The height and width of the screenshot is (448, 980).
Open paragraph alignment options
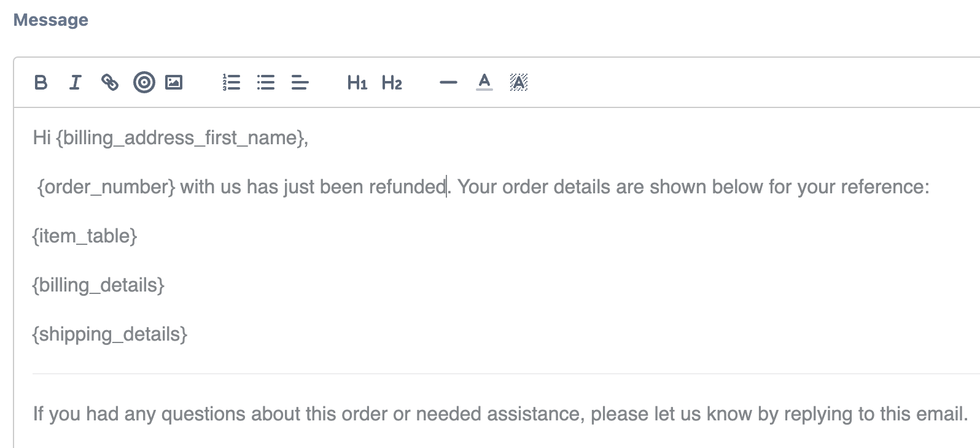pyautogui.click(x=299, y=82)
